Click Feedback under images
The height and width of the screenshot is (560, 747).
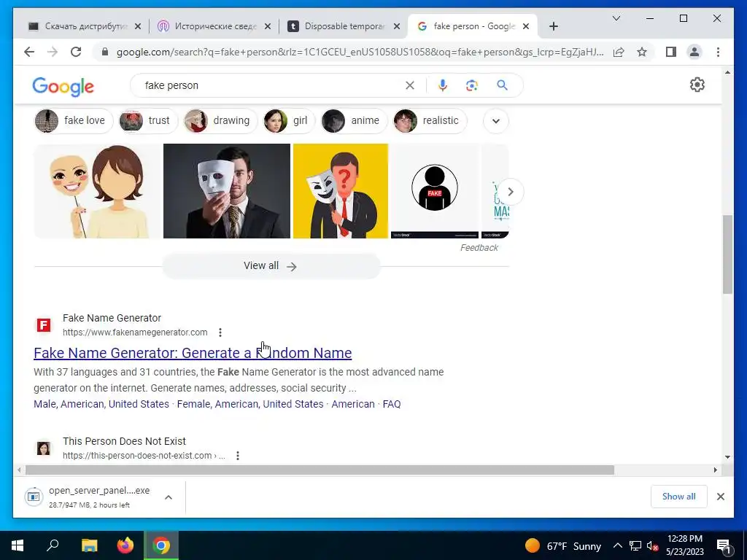click(479, 248)
